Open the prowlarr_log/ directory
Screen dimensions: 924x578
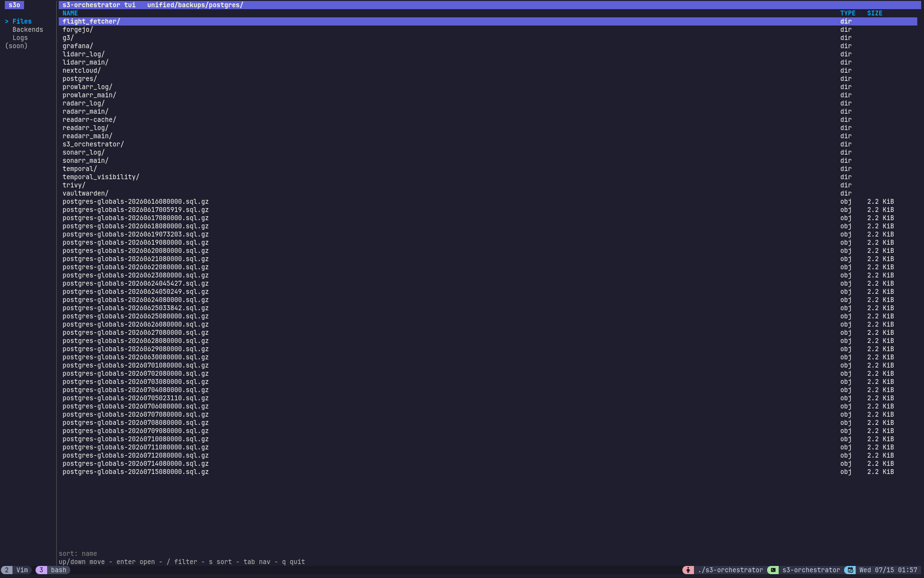pos(488,87)
